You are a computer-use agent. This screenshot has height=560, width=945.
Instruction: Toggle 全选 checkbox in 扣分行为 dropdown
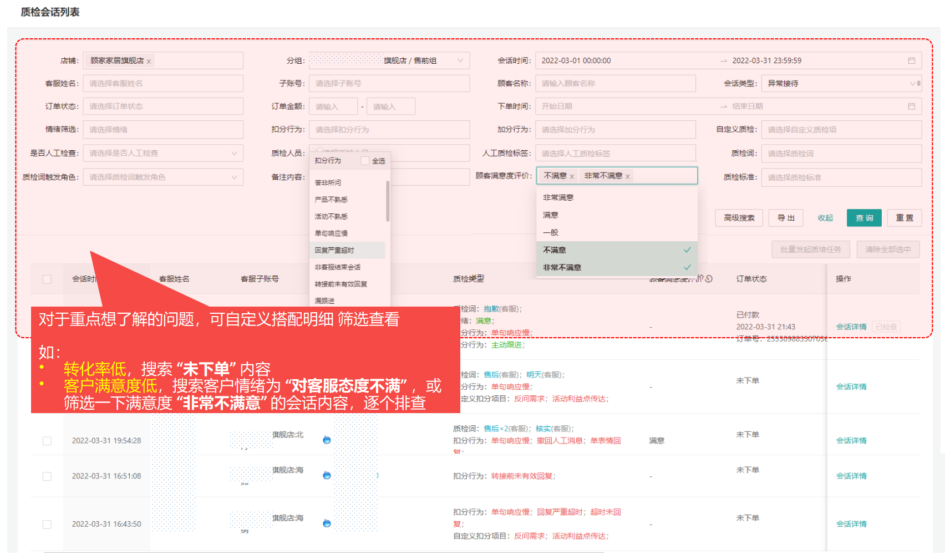point(364,161)
